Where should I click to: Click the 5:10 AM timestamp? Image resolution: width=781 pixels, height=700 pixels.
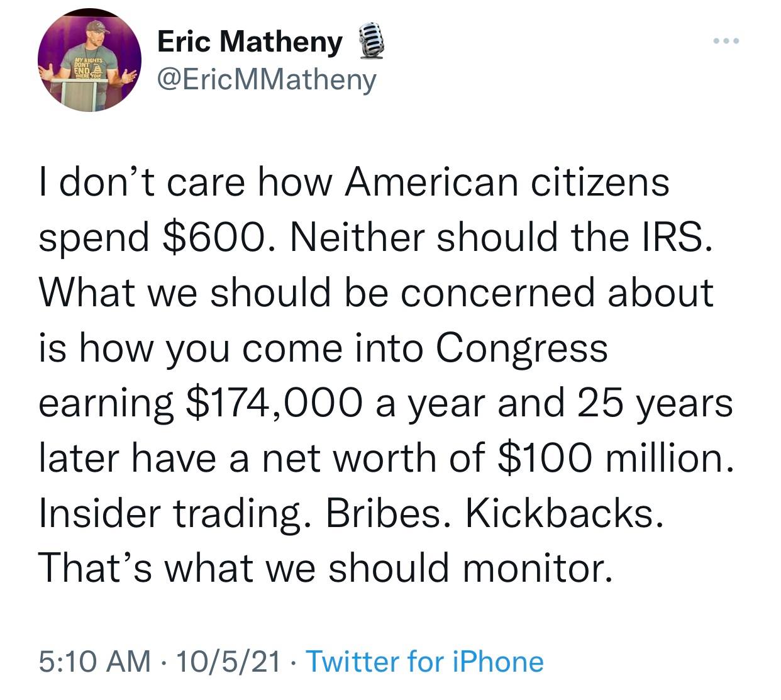pyautogui.click(x=95, y=662)
